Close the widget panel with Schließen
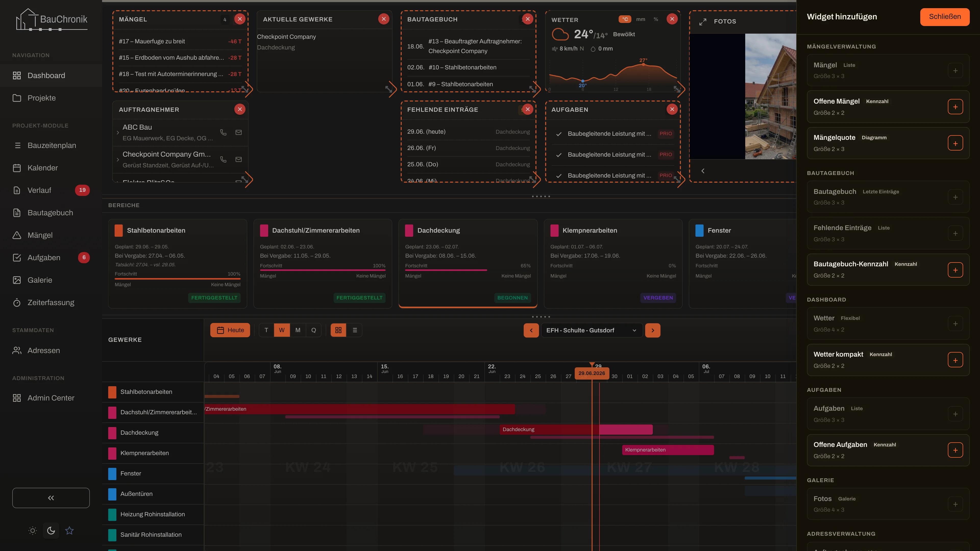Image resolution: width=980 pixels, height=551 pixels. click(945, 17)
